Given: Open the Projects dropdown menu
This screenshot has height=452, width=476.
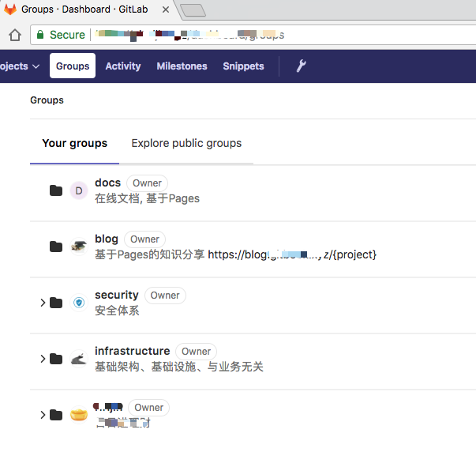Looking at the screenshot, I should click(x=19, y=66).
